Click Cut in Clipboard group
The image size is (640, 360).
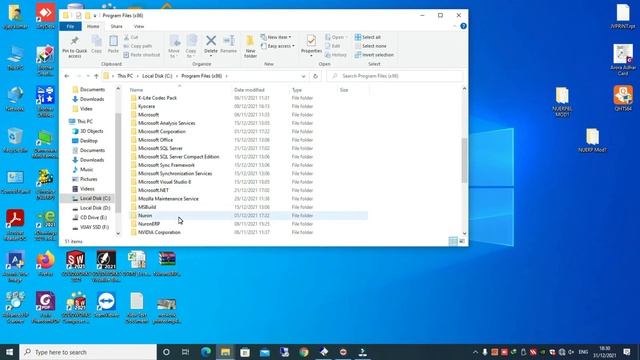tap(131, 37)
